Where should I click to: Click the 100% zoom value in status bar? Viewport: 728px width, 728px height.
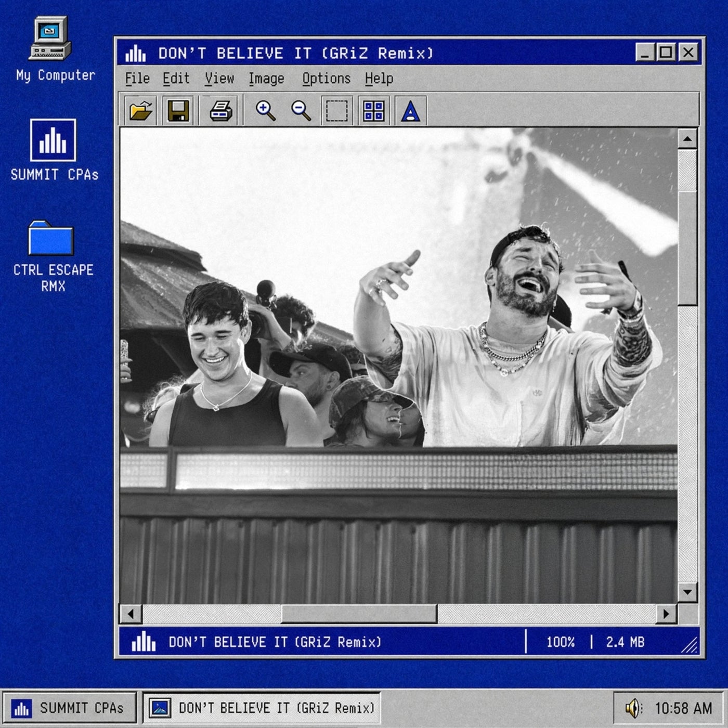561,642
